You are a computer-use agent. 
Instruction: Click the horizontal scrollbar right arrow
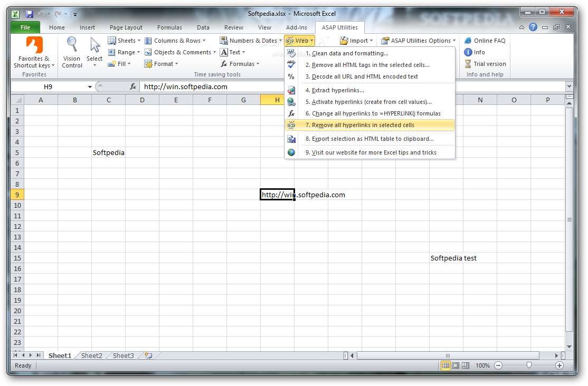556,355
